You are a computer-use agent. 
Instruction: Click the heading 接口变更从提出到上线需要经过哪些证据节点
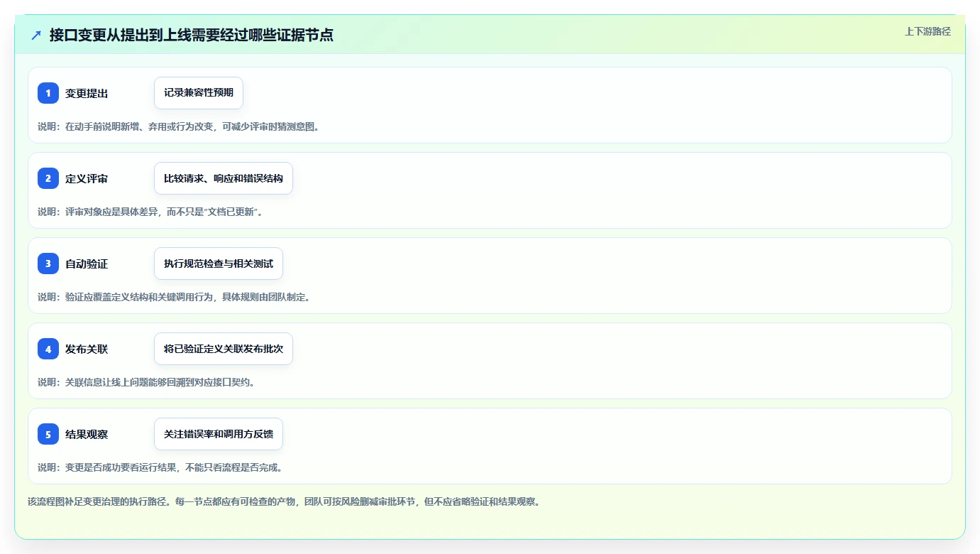click(x=192, y=35)
